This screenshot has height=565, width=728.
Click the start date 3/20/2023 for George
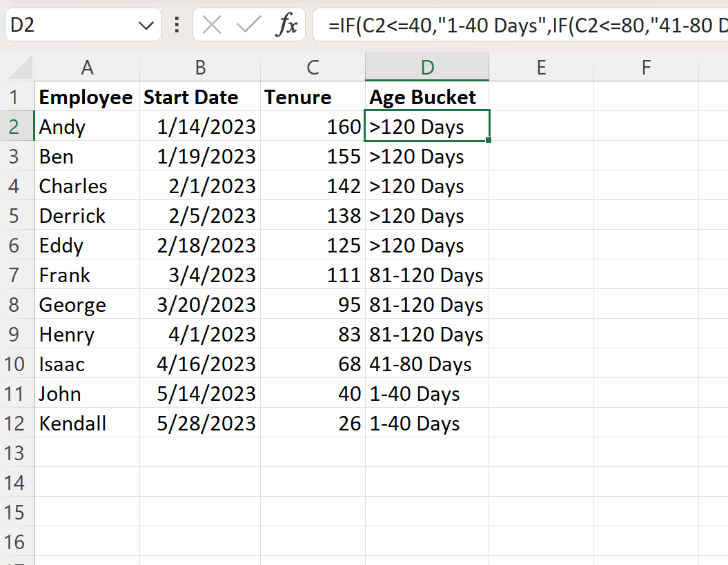coord(200,304)
